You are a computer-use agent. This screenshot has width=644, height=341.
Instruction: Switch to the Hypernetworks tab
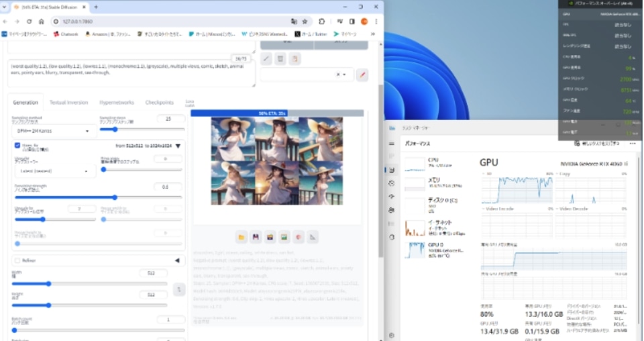coord(117,102)
